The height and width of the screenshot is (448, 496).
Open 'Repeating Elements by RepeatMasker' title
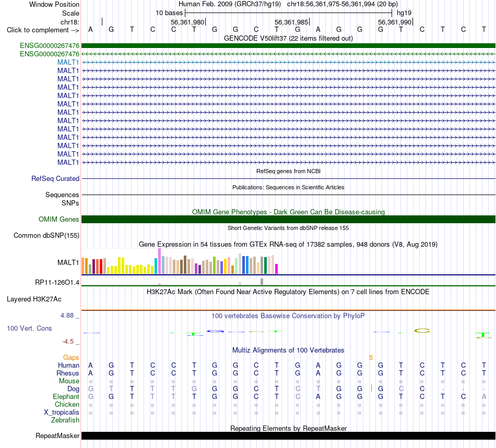(288, 428)
